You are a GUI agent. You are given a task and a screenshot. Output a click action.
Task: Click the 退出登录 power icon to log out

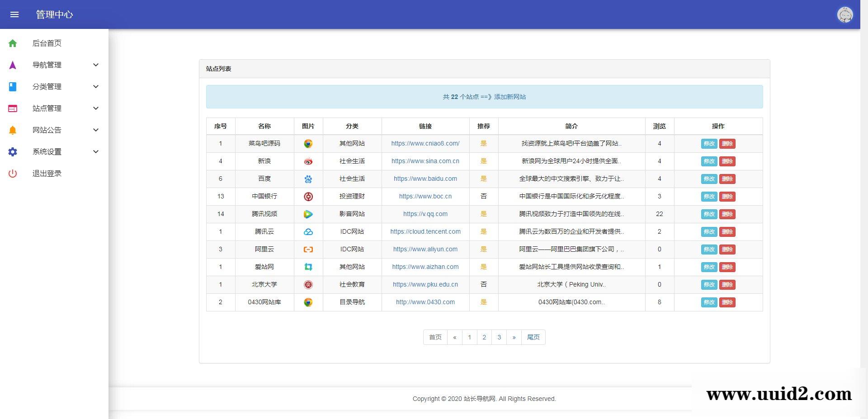click(x=12, y=173)
